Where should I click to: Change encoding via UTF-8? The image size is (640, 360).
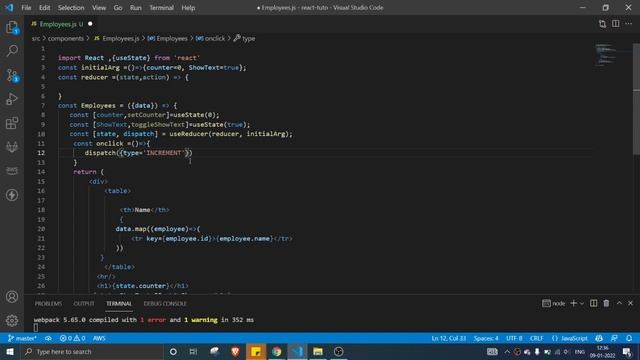click(514, 338)
